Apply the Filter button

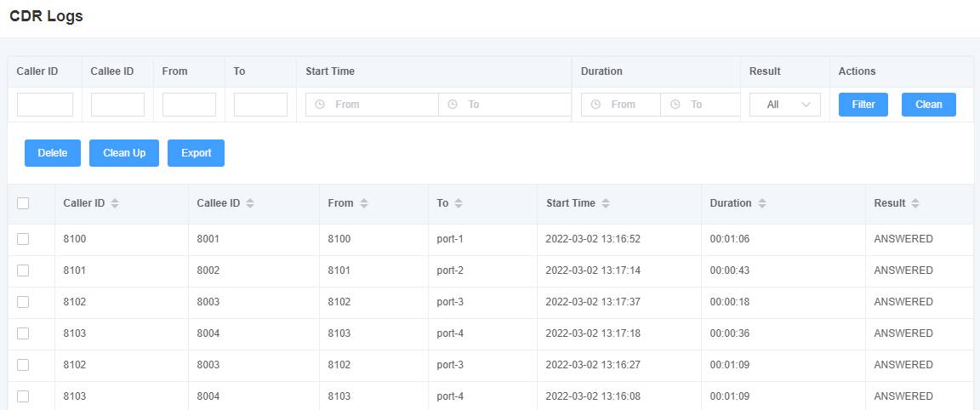(863, 105)
